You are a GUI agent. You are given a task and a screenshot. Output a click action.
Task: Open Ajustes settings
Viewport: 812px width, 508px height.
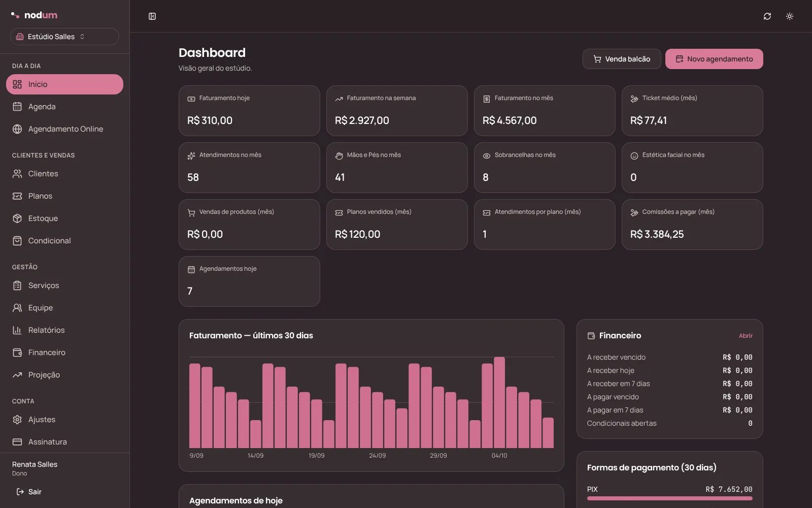(64, 420)
